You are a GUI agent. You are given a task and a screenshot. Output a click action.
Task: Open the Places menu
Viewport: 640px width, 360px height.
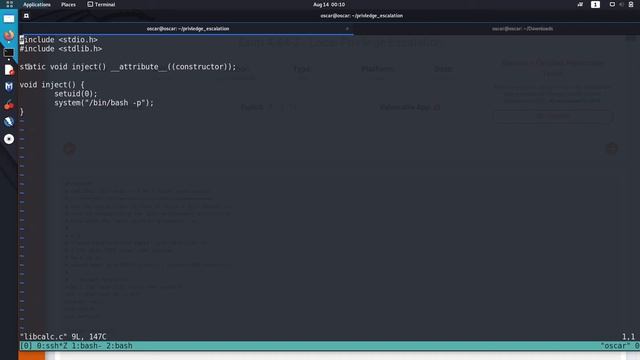[x=68, y=4]
